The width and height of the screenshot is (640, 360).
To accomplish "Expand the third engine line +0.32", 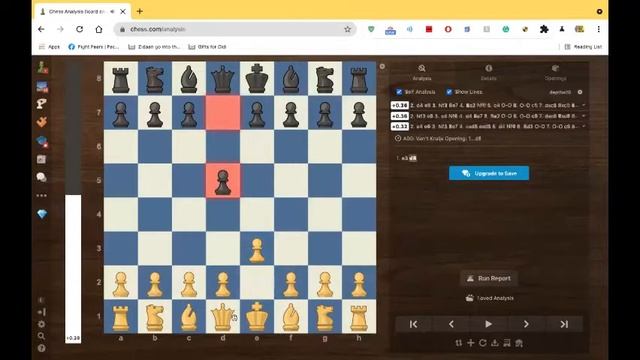I will pyautogui.click(x=584, y=127).
